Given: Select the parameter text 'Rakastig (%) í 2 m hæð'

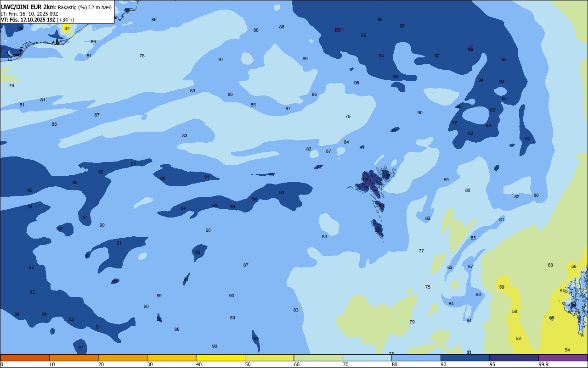Looking at the screenshot, I should click(85, 7).
